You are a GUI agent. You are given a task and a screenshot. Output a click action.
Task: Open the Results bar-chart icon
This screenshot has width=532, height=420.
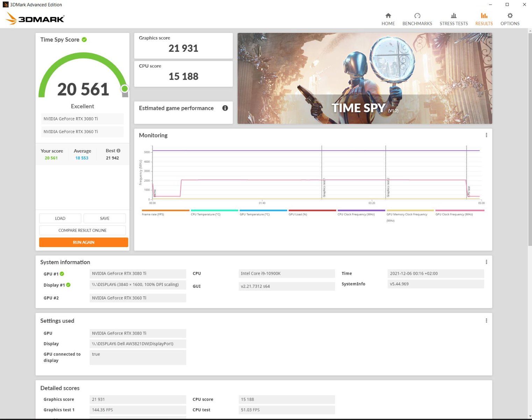coord(484,15)
